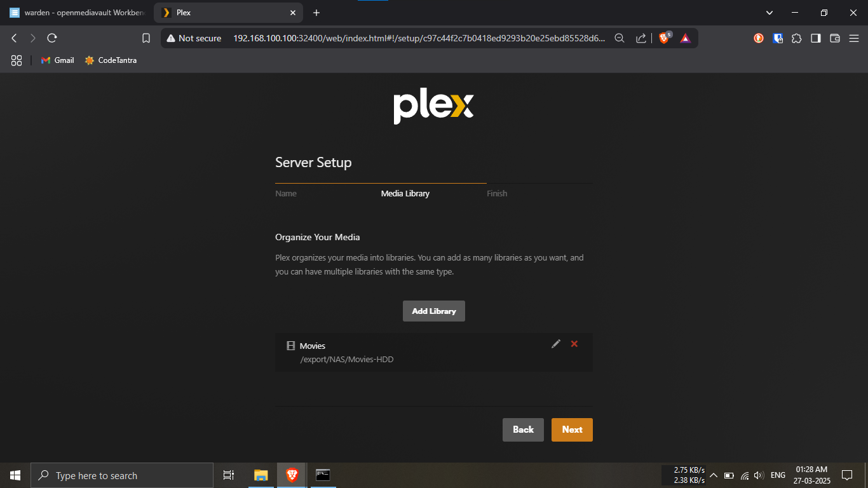Expand the hidden system tray icons
The image size is (868, 488).
[713, 475]
